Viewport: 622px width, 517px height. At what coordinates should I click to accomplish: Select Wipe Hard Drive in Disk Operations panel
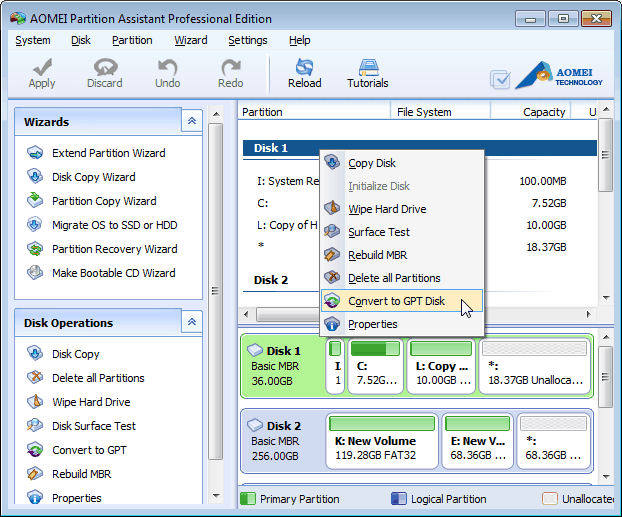pos(78,402)
